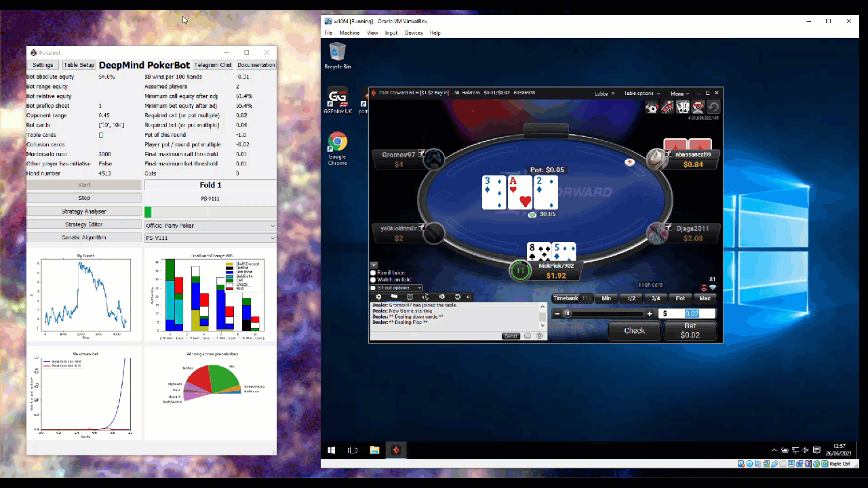Click Djaga2011 player avatar
This screenshot has height=488, width=868.
[657, 233]
